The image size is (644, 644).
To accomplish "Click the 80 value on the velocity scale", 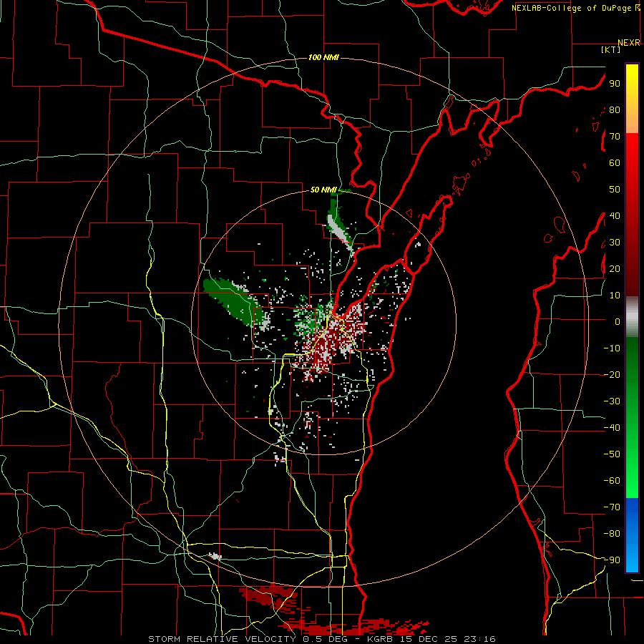I will point(615,109).
